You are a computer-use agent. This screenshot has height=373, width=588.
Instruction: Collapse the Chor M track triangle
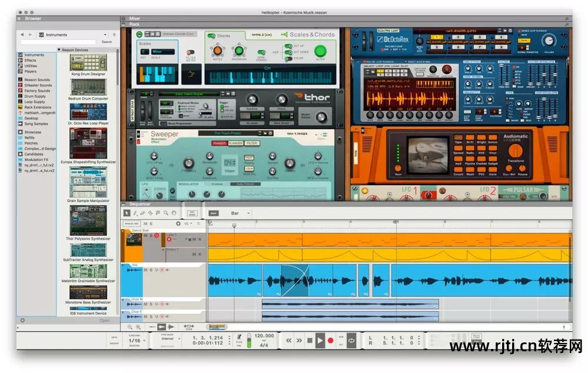[123, 300]
